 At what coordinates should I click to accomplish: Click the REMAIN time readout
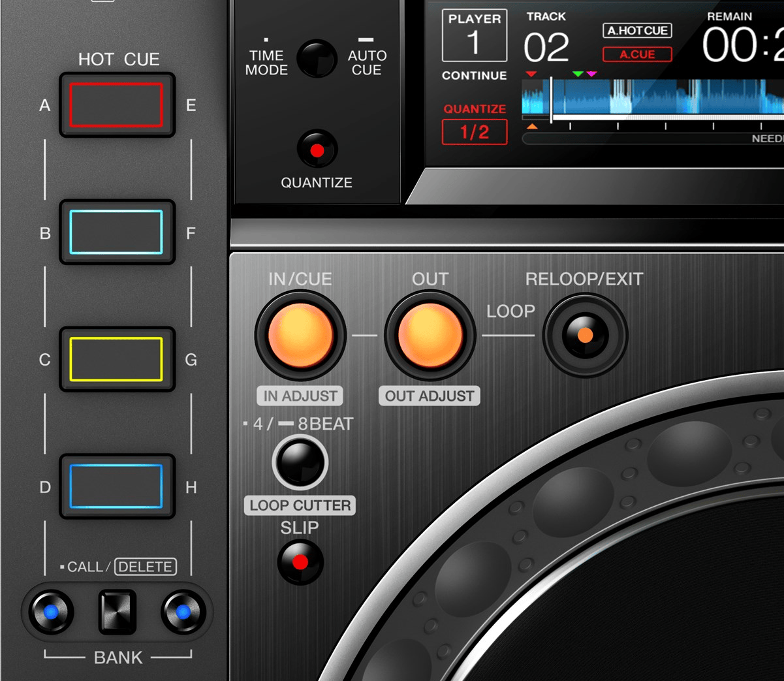(743, 46)
